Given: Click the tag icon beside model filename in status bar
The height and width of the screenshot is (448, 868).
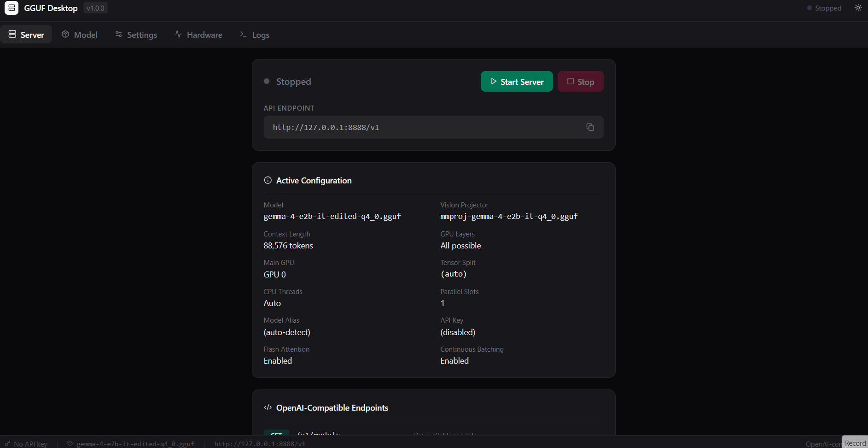Looking at the screenshot, I should 70,444.
